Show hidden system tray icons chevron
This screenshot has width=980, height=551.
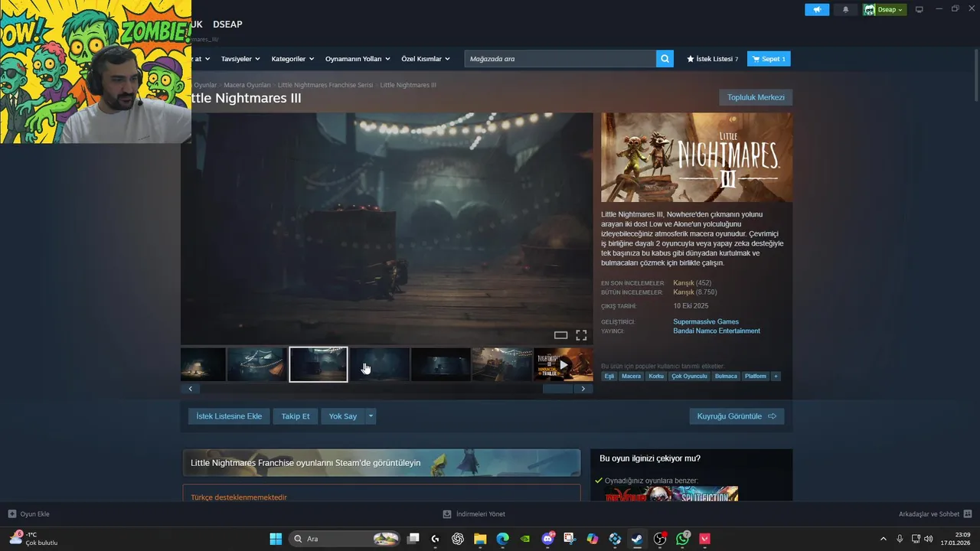coord(883,539)
